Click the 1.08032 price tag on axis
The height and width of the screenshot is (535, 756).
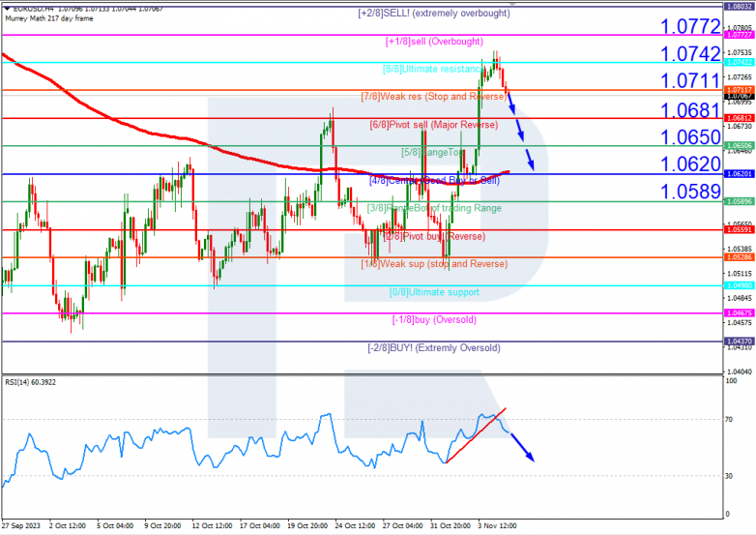point(740,7)
